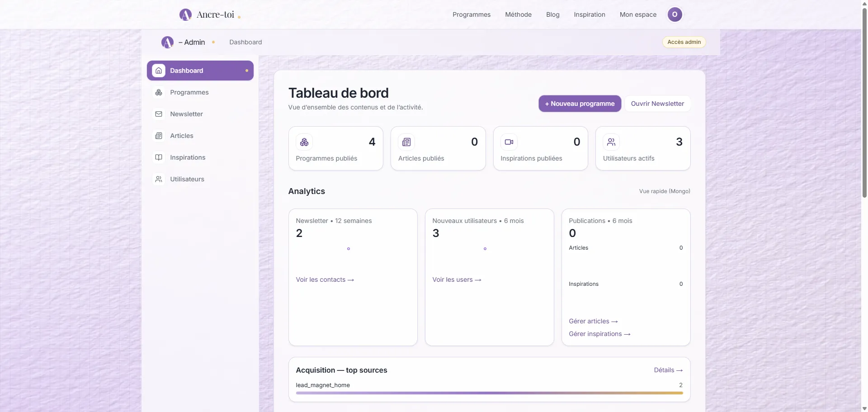Click the Utilisateurs actifs users icon
This screenshot has height=412, width=868.
coord(611,142)
